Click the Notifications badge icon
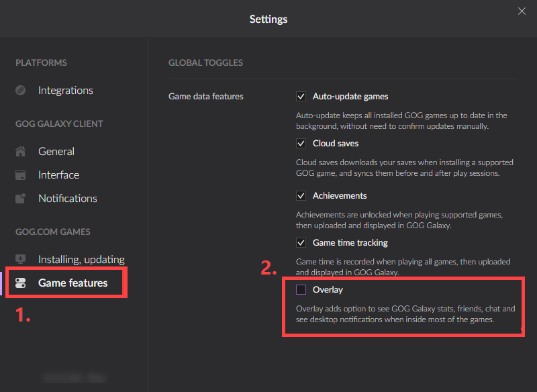The width and height of the screenshot is (537, 392). (x=21, y=199)
